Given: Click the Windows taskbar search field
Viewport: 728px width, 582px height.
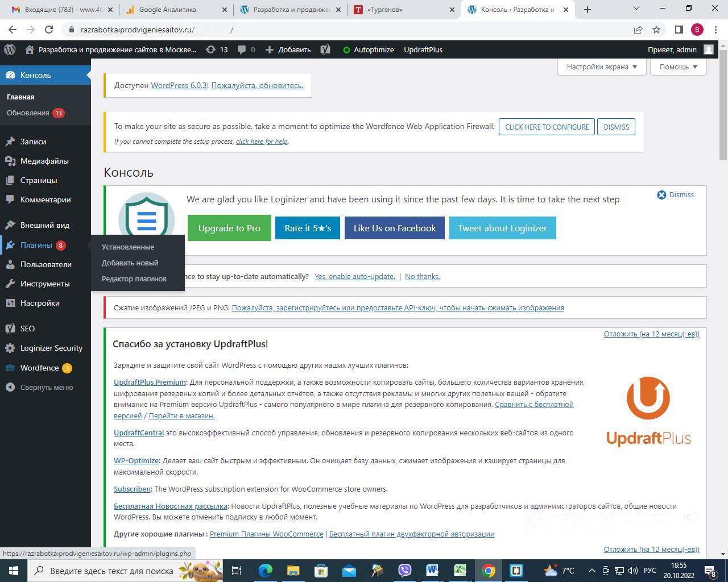Looking at the screenshot, I should click(x=111, y=571).
